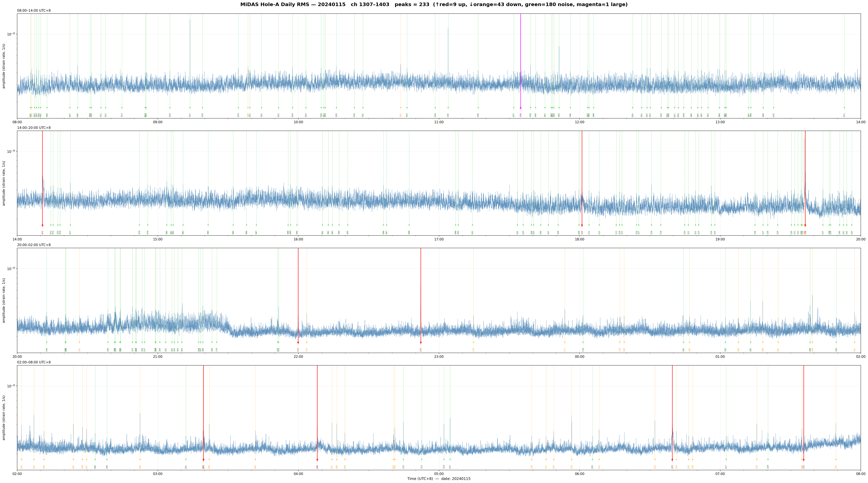Click the green peak label 098
Screen dimensions: 868x483
pyautogui.click(x=409, y=232)
